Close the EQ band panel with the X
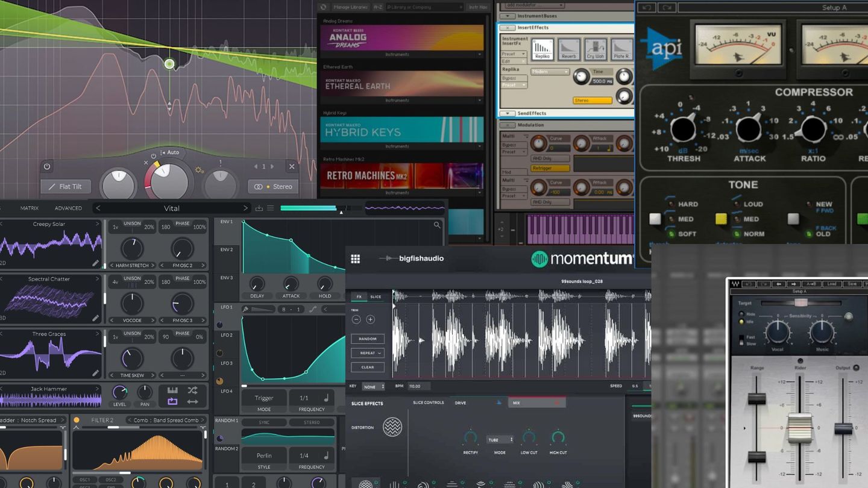Screen dimensions: 868x488 pos(292,166)
